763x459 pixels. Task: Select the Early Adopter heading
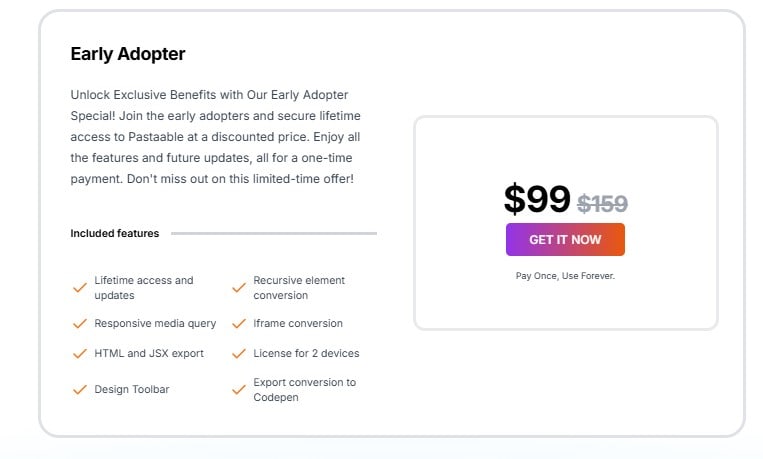click(x=127, y=54)
